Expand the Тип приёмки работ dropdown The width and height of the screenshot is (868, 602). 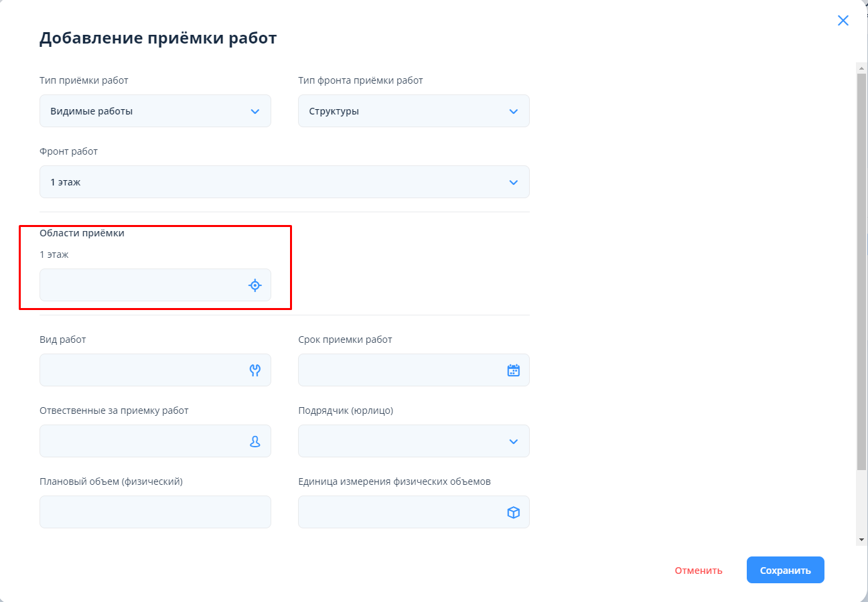coord(255,111)
